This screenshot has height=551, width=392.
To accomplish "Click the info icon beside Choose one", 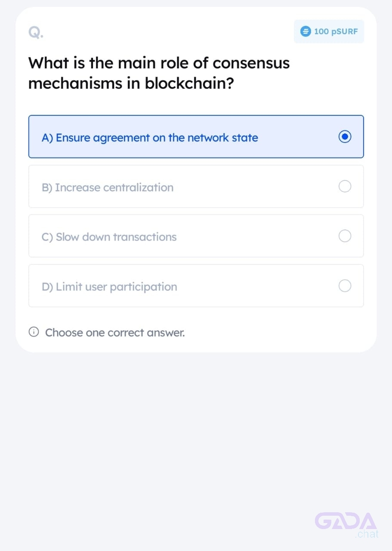I will click(34, 332).
